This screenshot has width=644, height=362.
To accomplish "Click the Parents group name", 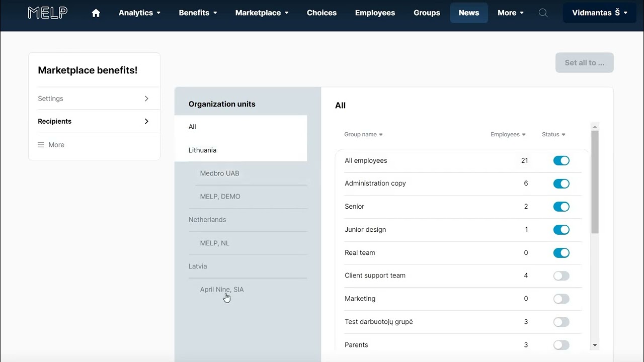I will 356,345.
